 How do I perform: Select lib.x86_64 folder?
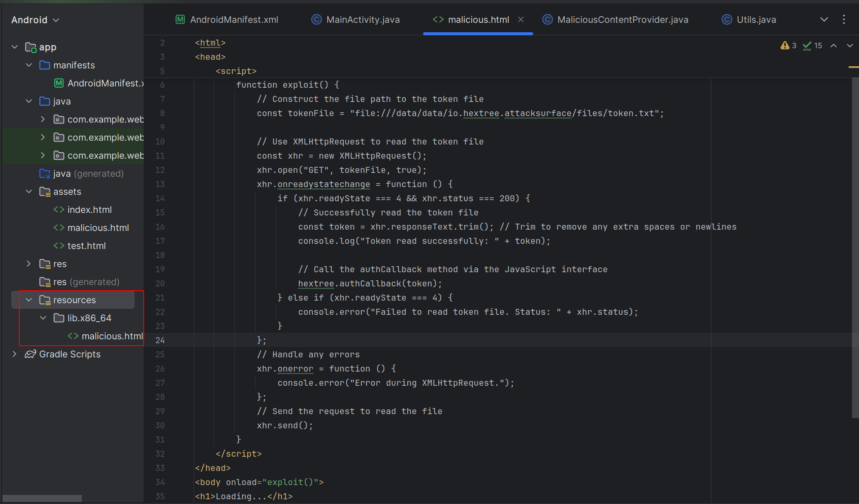[x=83, y=318]
